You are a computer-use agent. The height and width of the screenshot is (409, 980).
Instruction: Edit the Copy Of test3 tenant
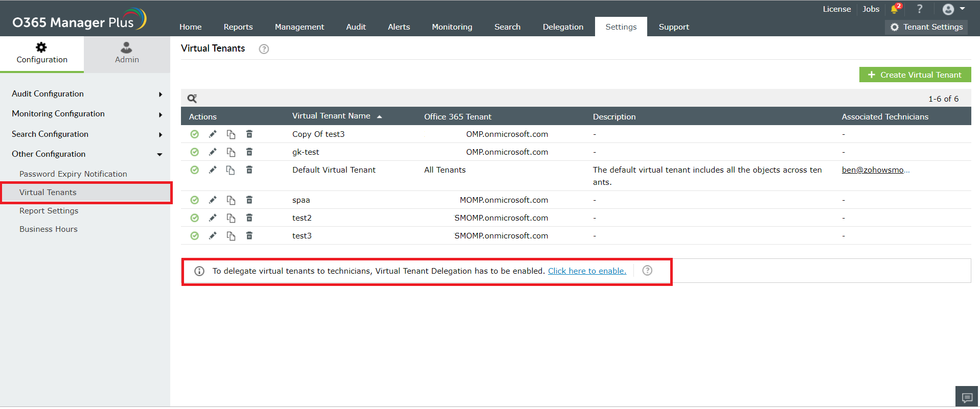click(213, 134)
